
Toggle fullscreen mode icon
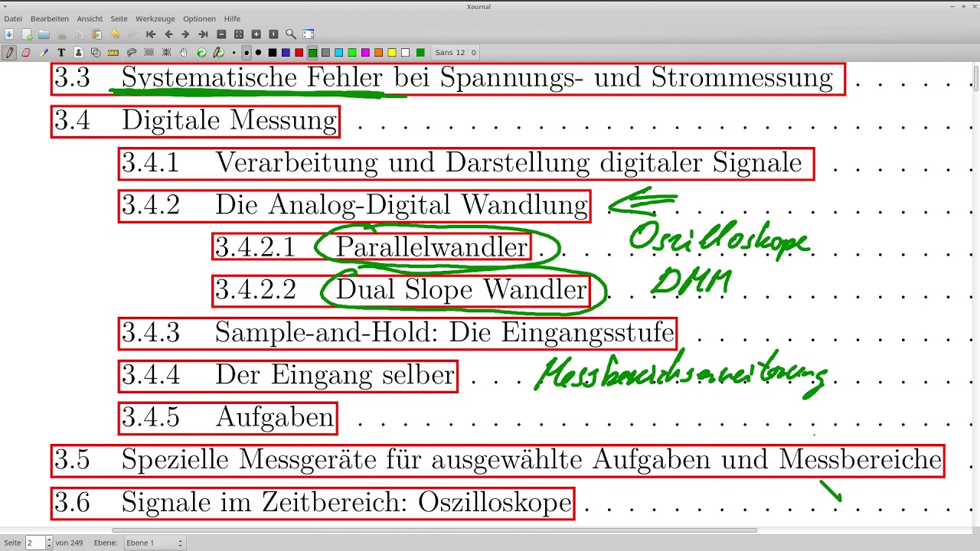309,34
